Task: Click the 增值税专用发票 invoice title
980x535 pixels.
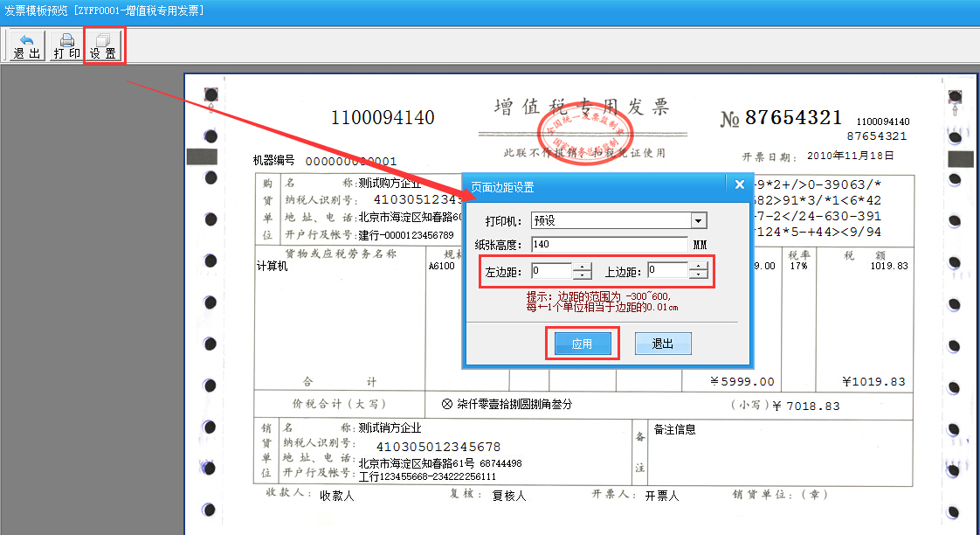Action: click(x=582, y=107)
